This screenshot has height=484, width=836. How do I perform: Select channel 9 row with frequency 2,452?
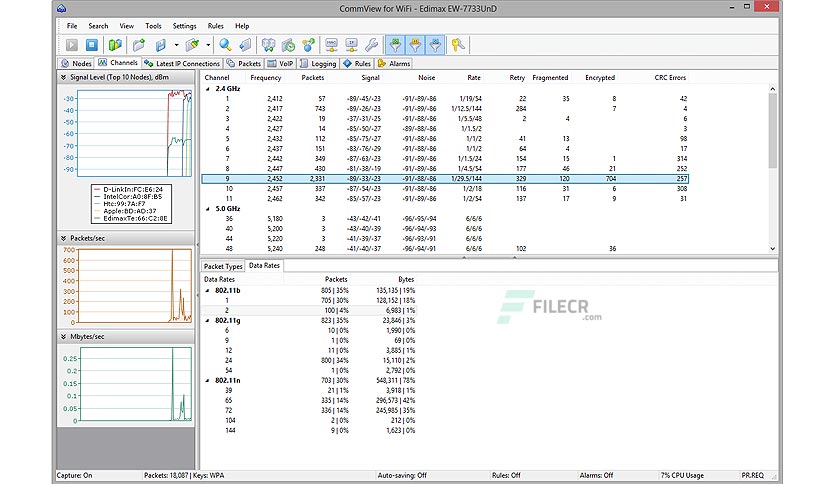(x=445, y=179)
